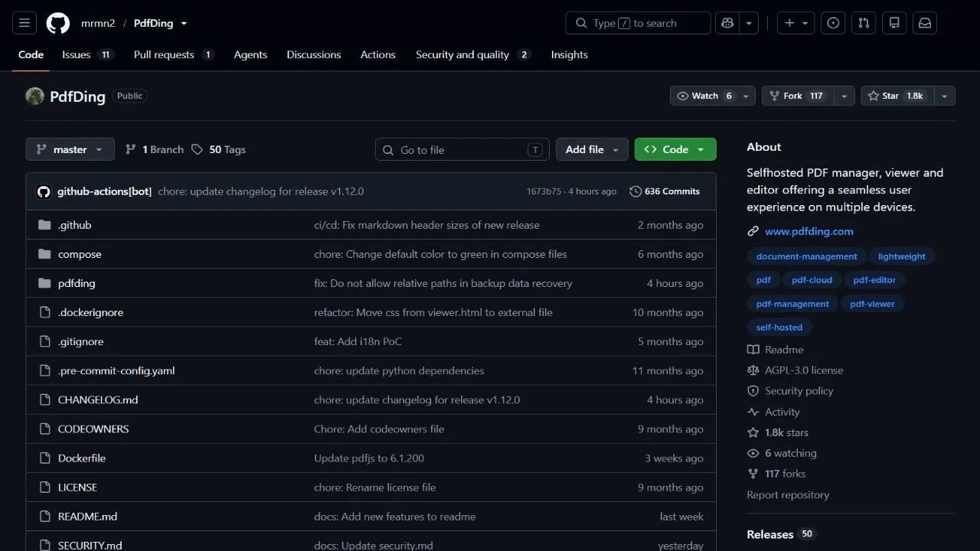Viewport: 980px width, 551px height.
Task: Fork the PdfDing repository
Action: (x=797, y=96)
